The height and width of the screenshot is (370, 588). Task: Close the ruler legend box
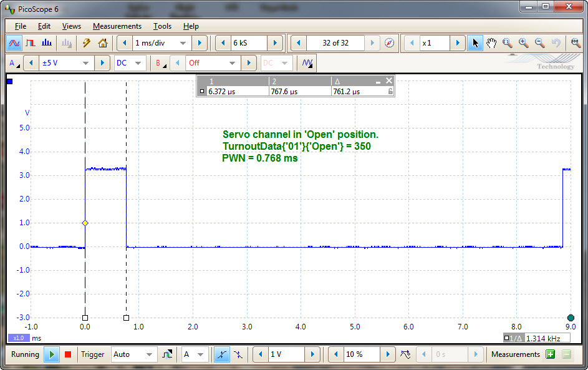click(x=389, y=80)
